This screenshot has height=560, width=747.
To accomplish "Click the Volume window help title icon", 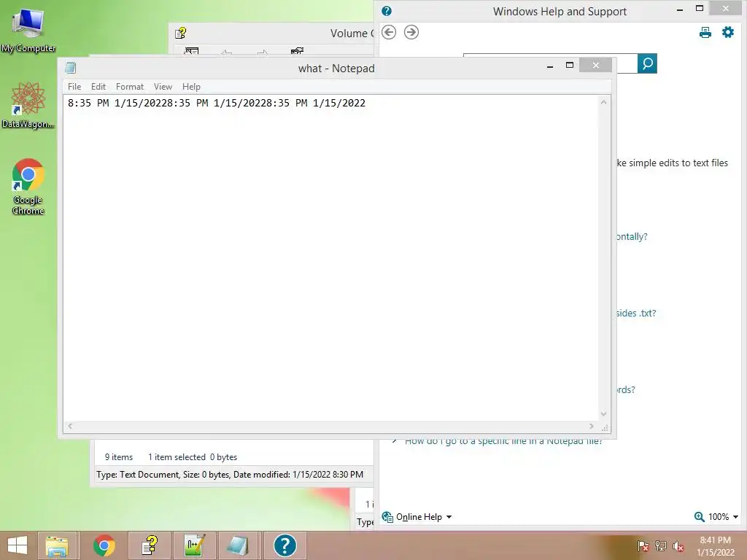I will (x=181, y=34).
